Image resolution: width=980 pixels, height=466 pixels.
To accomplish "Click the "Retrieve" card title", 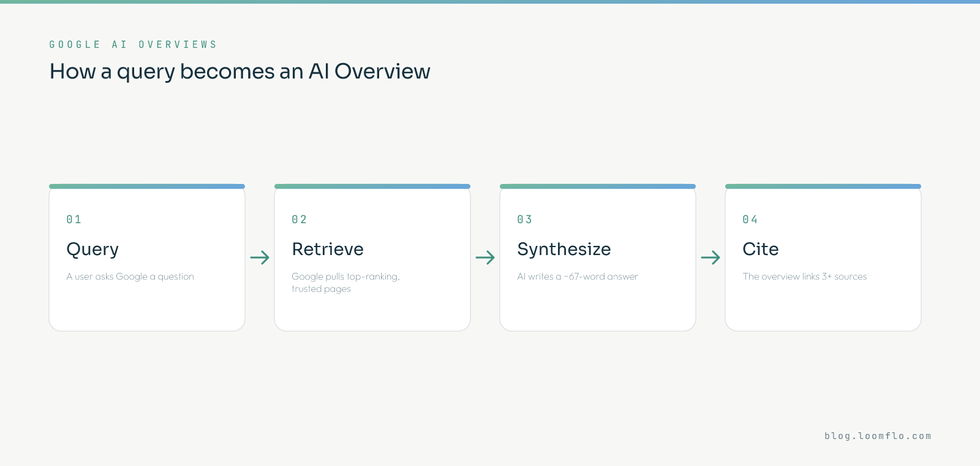I will 328,249.
